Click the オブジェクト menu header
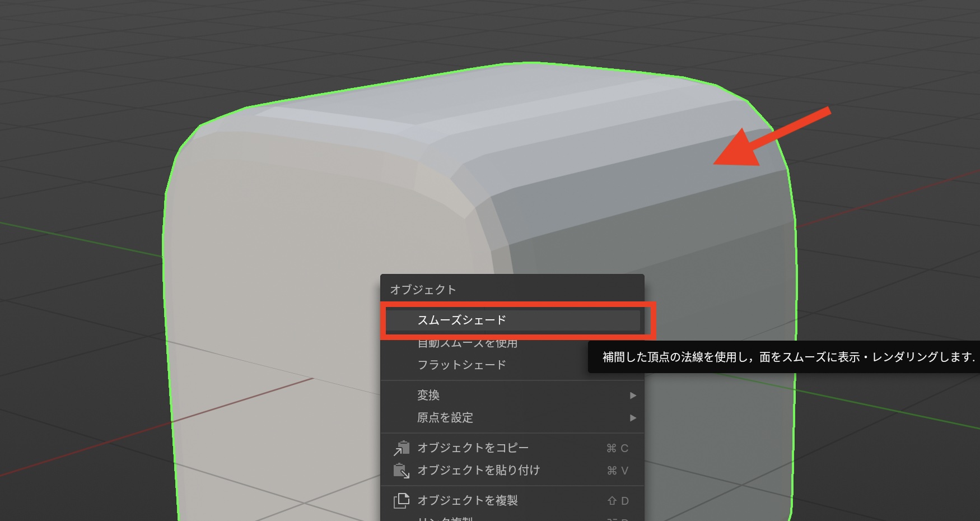Viewport: 980px width, 521px height. point(423,290)
